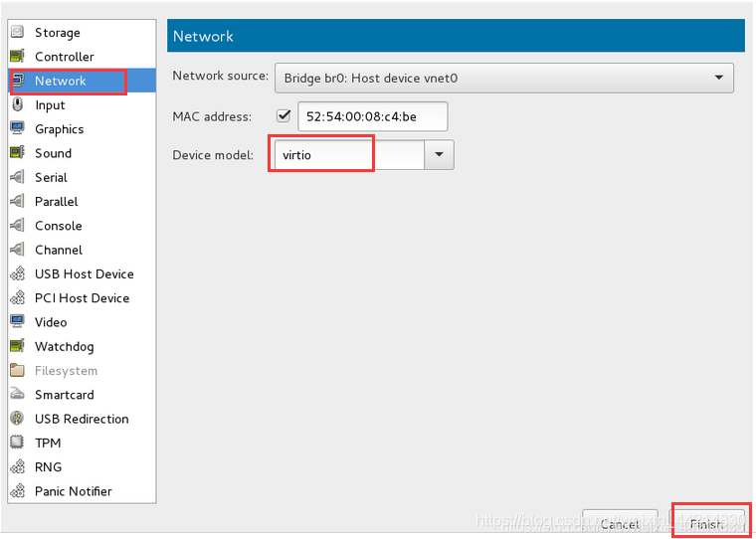756x539 pixels.
Task: Select RNG in the hardware list
Action: coord(82,466)
